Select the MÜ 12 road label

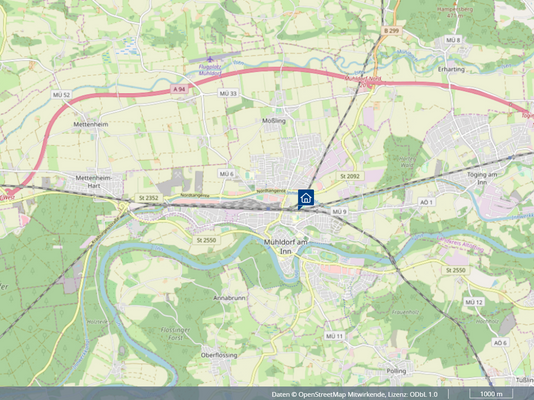(x=474, y=302)
